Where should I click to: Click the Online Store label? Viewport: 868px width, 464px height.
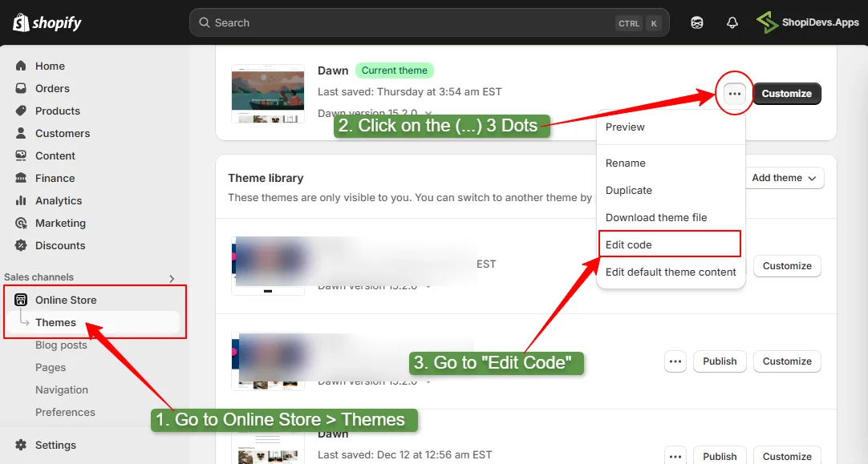tap(66, 300)
